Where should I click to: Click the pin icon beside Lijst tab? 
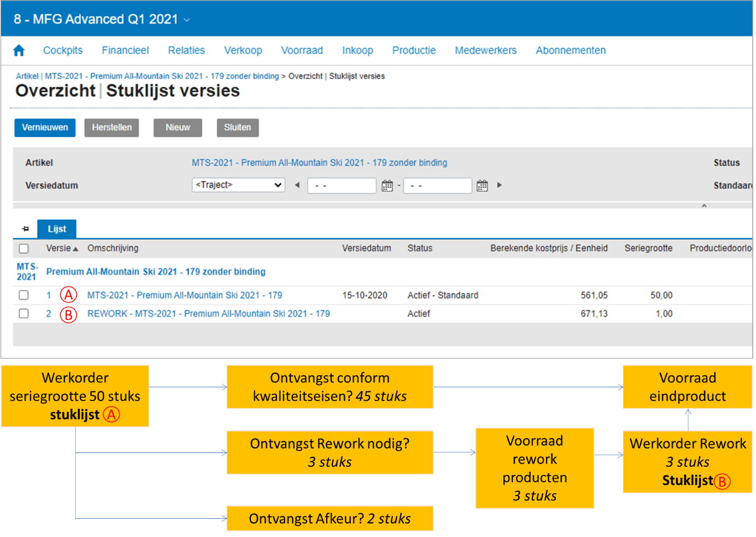(x=25, y=229)
